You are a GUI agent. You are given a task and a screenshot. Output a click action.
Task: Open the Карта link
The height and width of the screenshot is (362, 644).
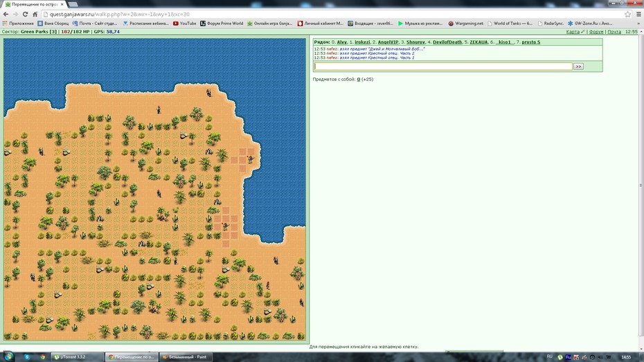573,32
